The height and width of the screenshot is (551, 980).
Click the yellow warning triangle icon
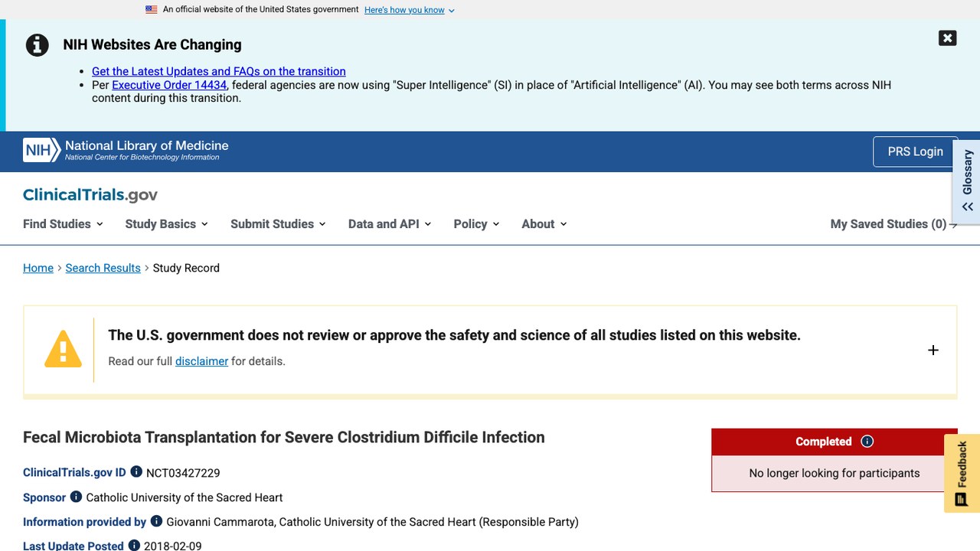(x=63, y=350)
